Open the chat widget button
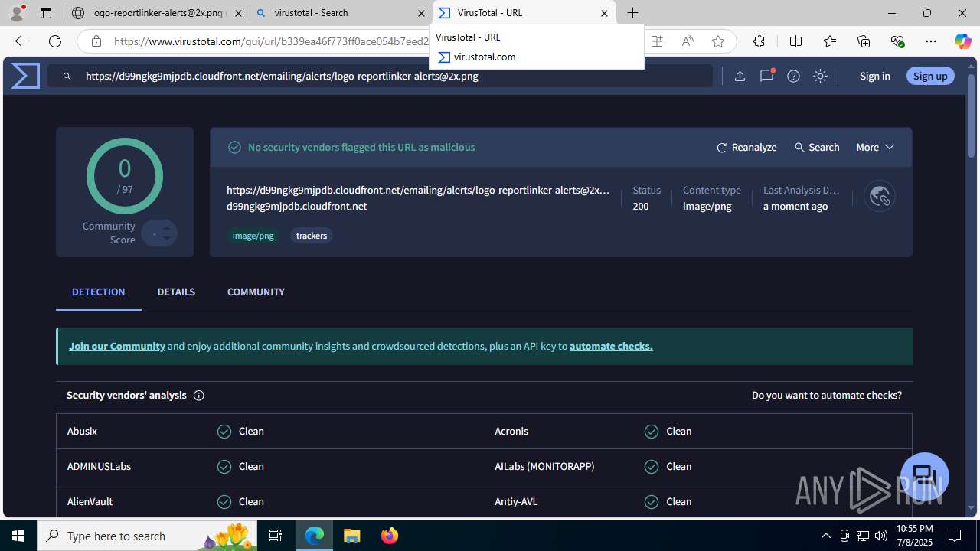980x551 pixels. tap(925, 476)
